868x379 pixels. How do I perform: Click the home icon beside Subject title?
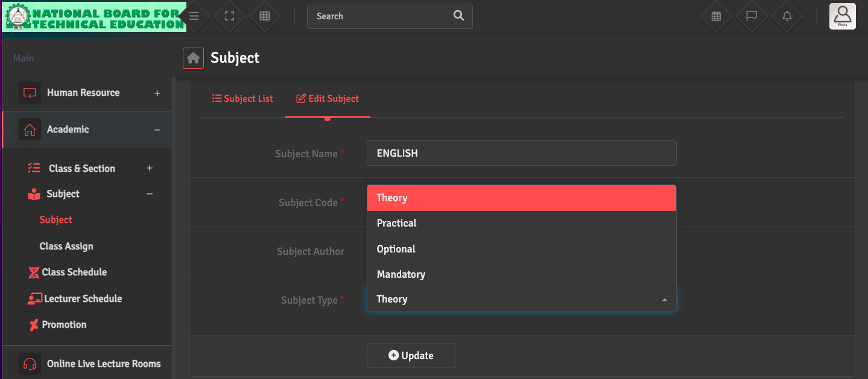click(x=193, y=58)
